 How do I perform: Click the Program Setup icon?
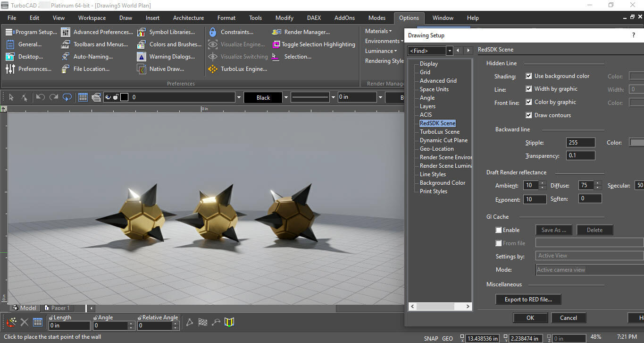pos(10,32)
